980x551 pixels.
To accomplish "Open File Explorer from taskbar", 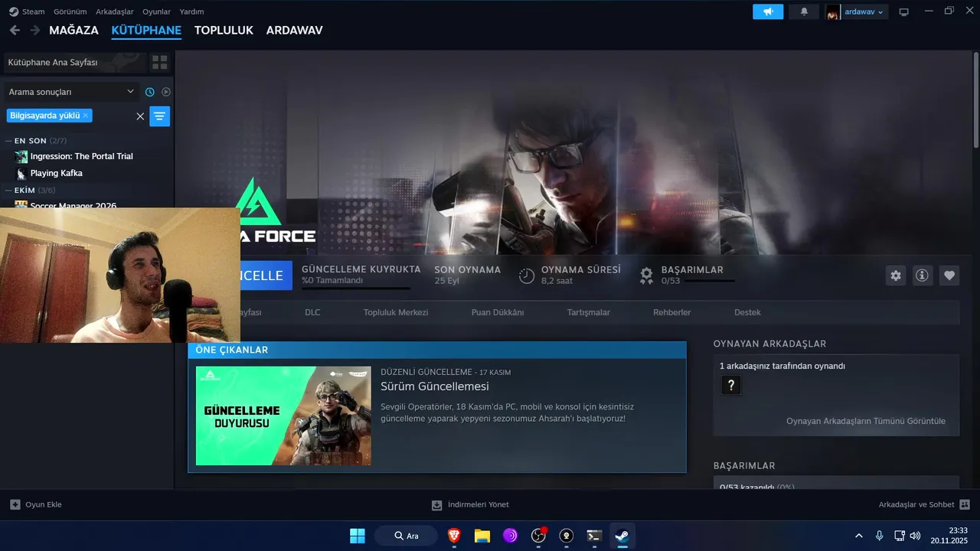I will click(x=482, y=536).
